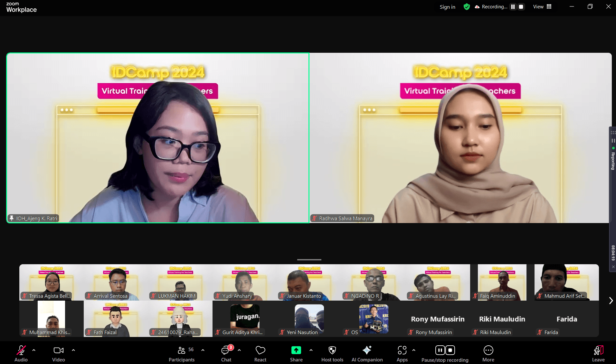Open the Chat panel
This screenshot has height=364, width=616.
coord(226,353)
